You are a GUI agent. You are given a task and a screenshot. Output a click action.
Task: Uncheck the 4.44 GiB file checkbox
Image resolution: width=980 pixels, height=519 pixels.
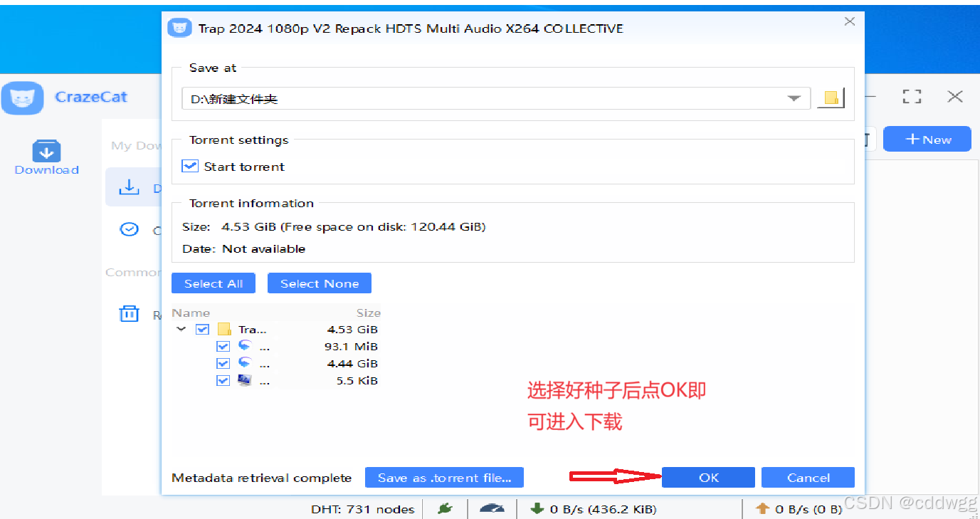(x=223, y=363)
